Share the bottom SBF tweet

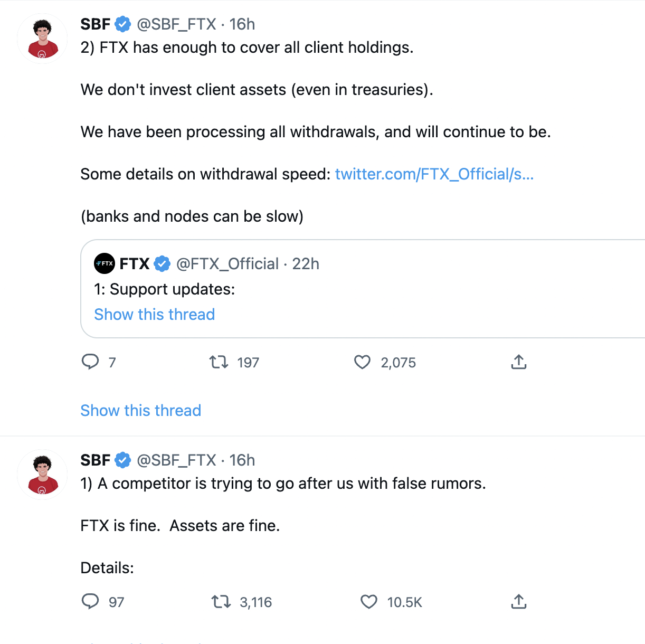click(x=518, y=601)
